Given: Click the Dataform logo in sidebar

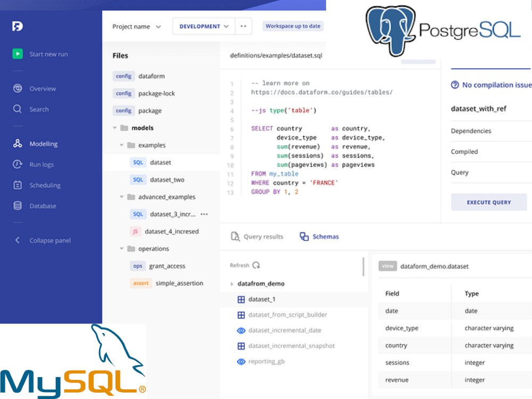Looking at the screenshot, I should (18, 26).
